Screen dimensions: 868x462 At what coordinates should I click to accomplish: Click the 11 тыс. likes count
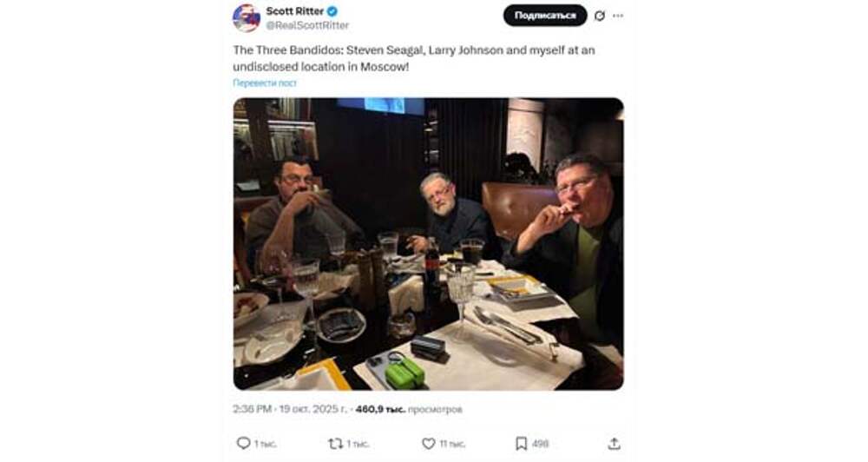452,444
